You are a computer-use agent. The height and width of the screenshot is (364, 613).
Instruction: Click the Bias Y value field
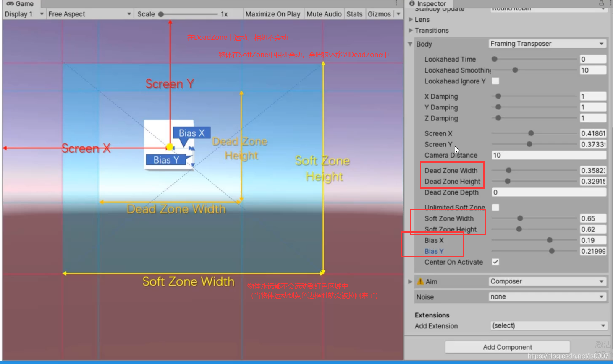coord(593,251)
